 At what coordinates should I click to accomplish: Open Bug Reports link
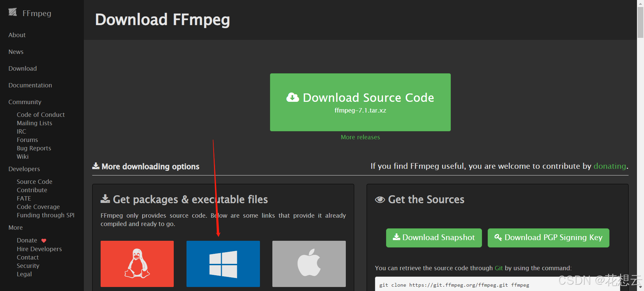(34, 148)
